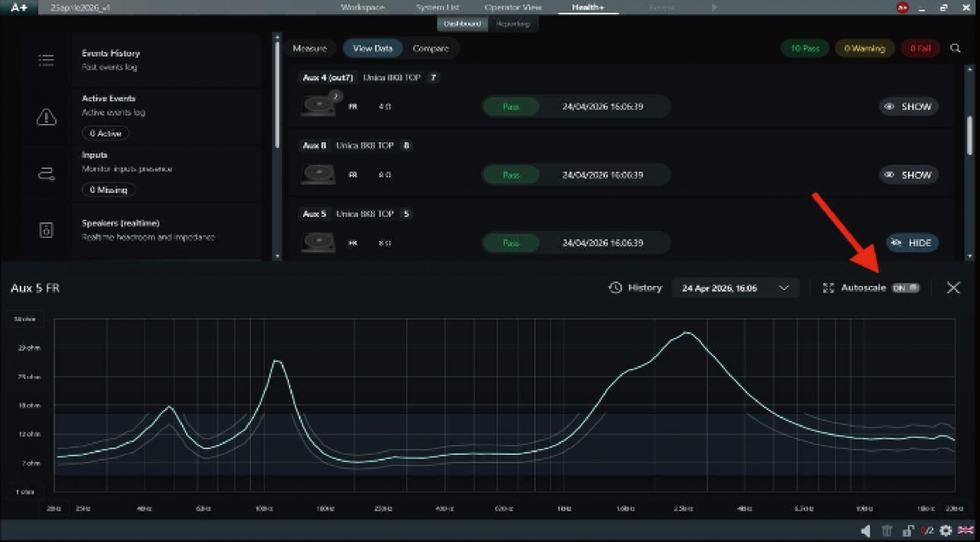Open settings gear in bottom status bar
The height and width of the screenshot is (542, 980).
[946, 530]
